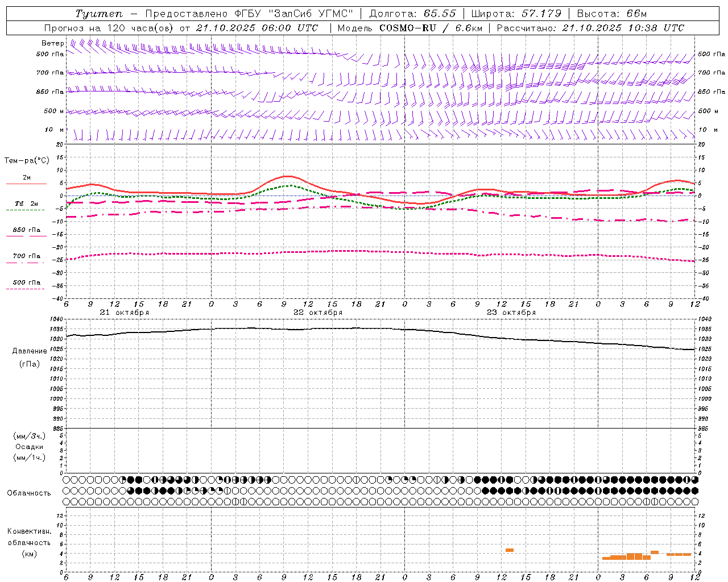Image resolution: width=728 pixels, height=582 pixels.
Task: Click the isolated orange convective bar on 23 October
Action: tap(510, 550)
